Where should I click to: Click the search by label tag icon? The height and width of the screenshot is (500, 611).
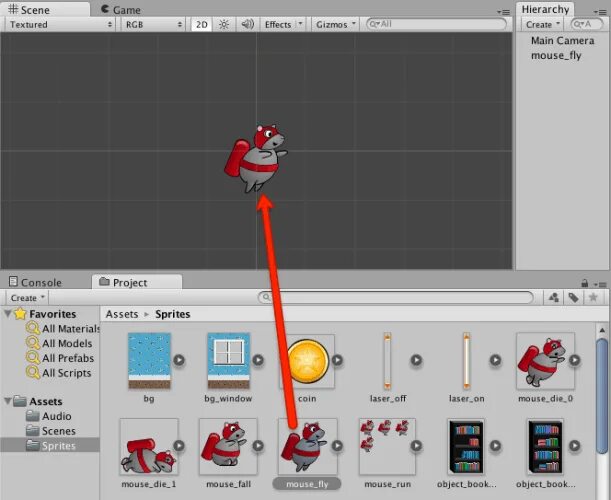tap(573, 298)
